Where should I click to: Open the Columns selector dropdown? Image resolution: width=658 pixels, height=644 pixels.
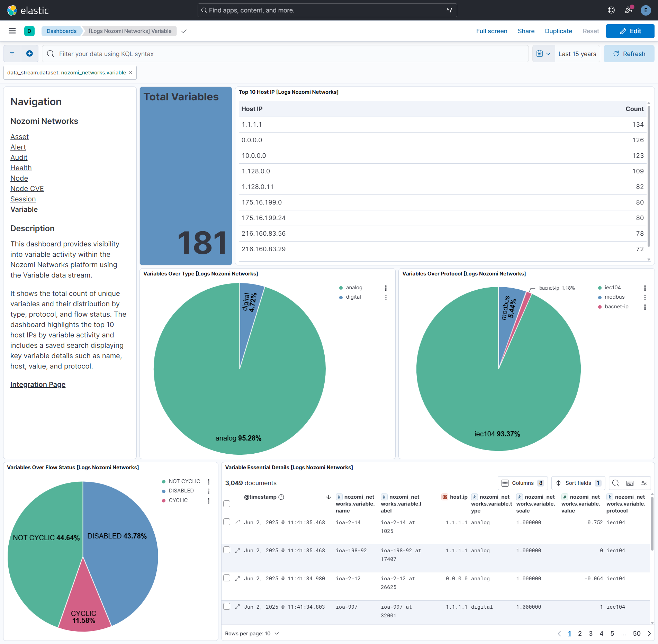tap(523, 483)
